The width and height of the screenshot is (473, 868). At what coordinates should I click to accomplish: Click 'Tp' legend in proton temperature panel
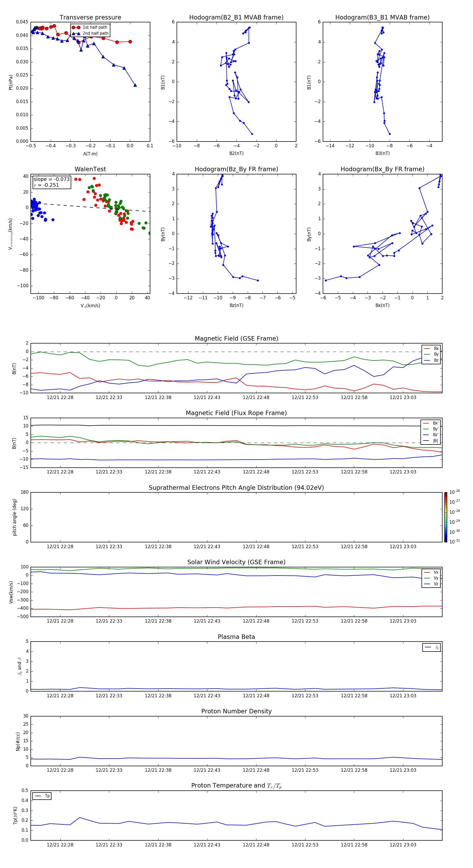coord(42,796)
